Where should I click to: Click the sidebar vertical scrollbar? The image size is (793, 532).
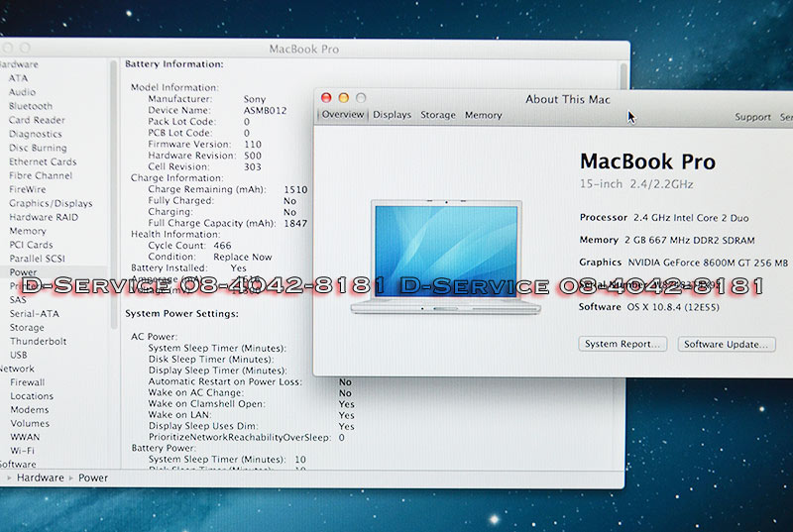[114, 196]
